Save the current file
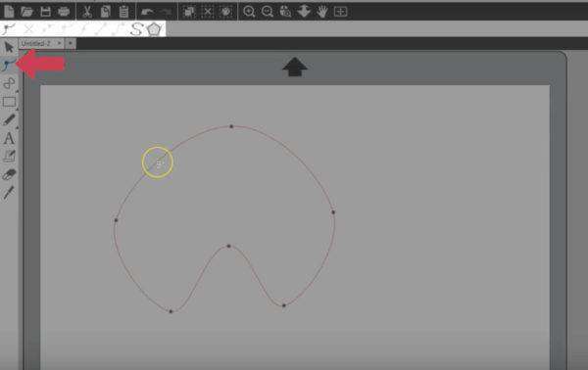 coord(45,12)
